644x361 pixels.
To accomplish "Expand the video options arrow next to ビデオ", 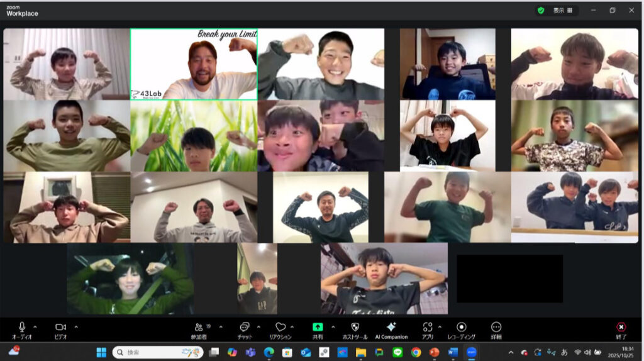I will 76,326.
